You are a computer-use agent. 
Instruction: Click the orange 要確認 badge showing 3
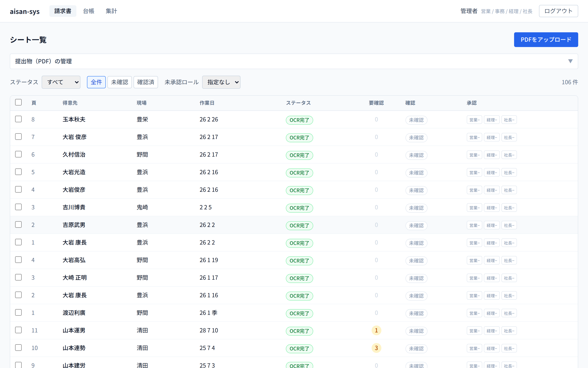pos(376,348)
